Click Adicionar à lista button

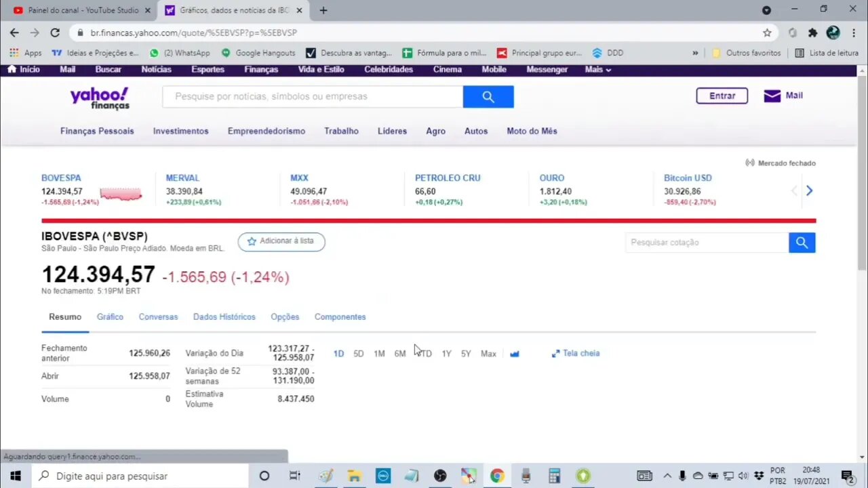[x=281, y=241]
